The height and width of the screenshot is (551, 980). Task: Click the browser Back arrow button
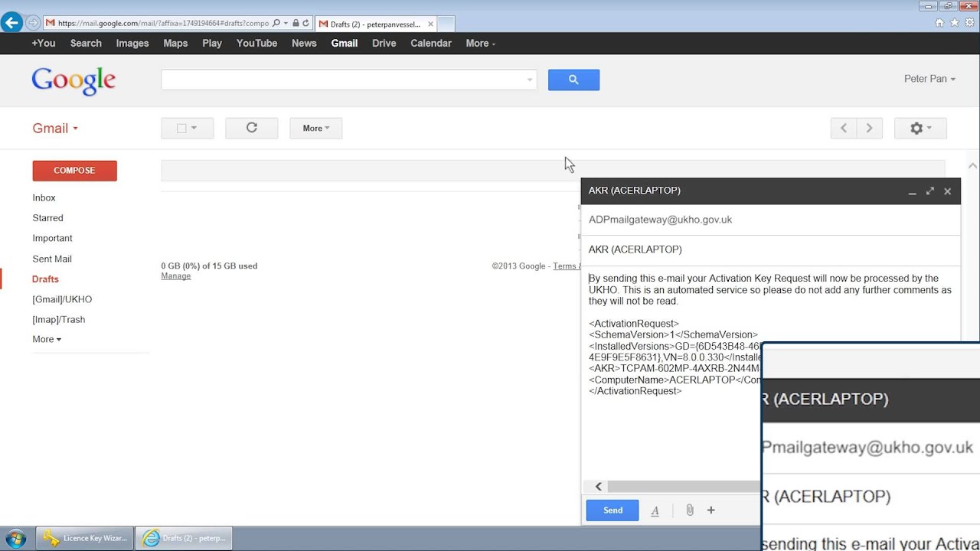point(11,23)
